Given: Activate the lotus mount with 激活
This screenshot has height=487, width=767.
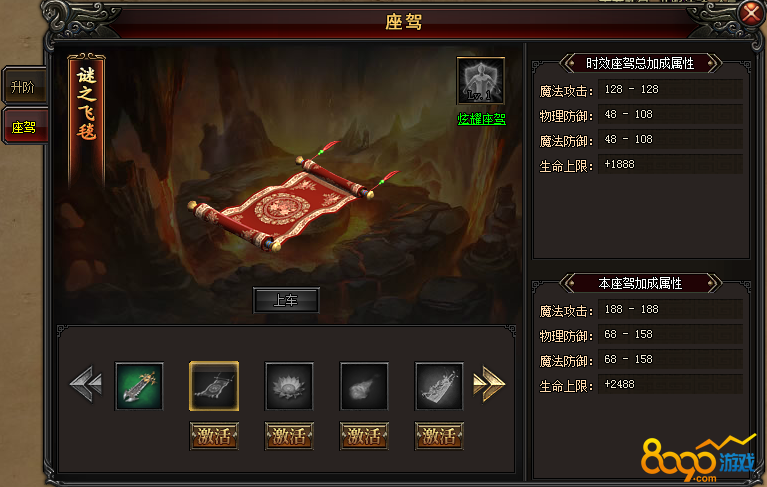Looking at the screenshot, I should 289,436.
